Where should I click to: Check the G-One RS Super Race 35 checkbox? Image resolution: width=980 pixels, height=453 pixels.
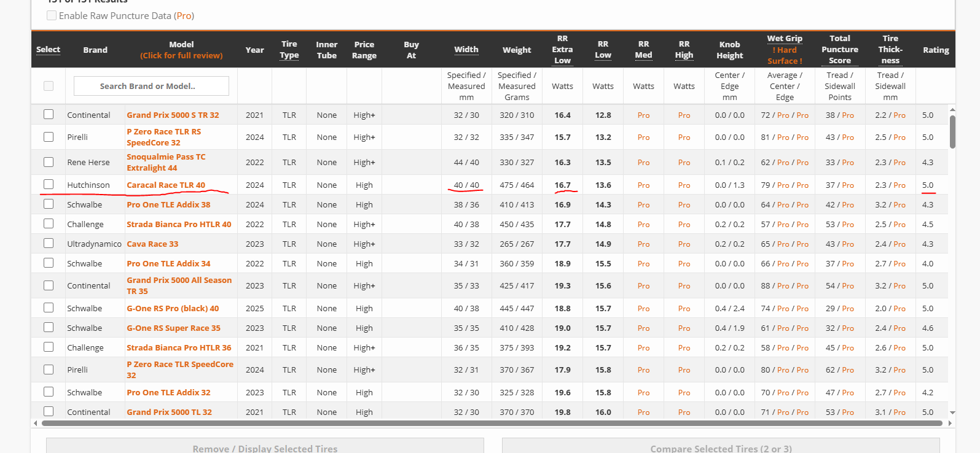click(49, 327)
